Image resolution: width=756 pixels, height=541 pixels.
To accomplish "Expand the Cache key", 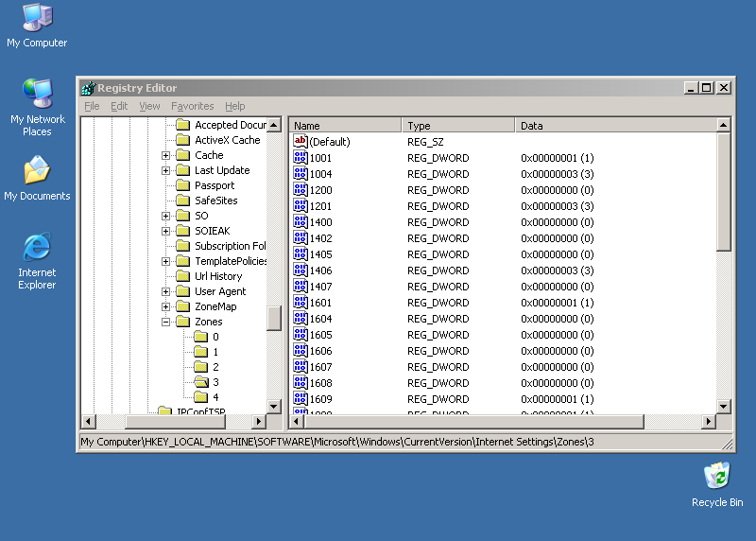I will click(166, 155).
